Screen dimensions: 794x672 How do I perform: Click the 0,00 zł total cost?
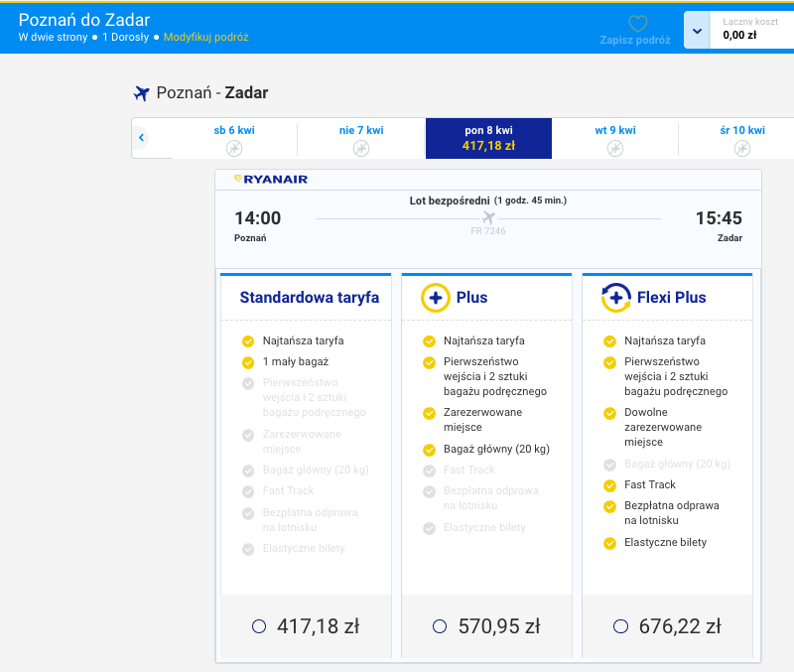[739, 36]
